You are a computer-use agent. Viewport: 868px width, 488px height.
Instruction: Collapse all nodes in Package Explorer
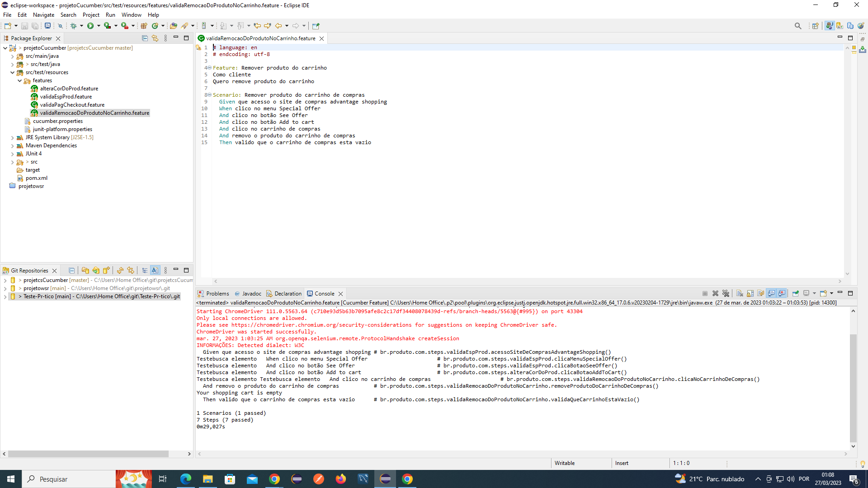(x=145, y=38)
